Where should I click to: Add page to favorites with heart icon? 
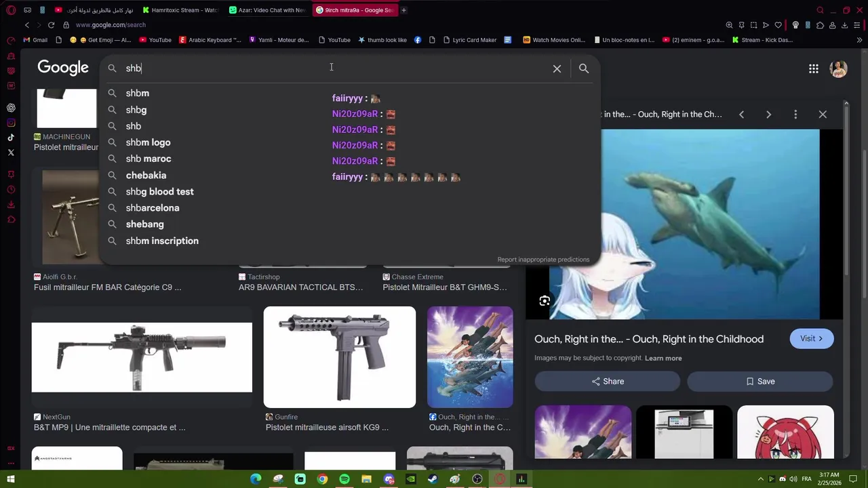(778, 25)
